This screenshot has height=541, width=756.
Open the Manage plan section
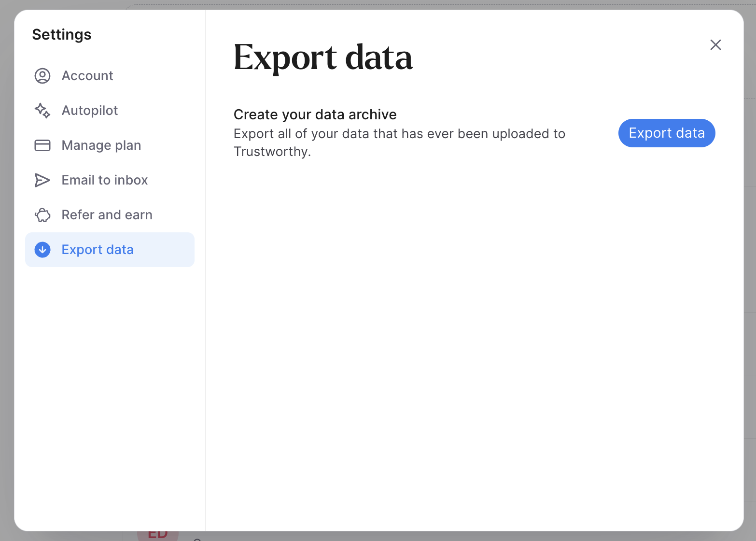click(x=101, y=145)
